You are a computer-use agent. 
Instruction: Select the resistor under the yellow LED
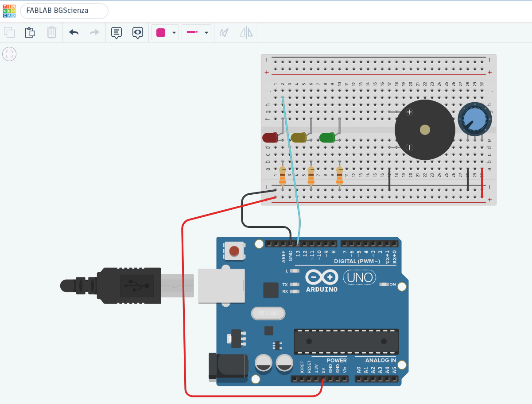point(311,177)
